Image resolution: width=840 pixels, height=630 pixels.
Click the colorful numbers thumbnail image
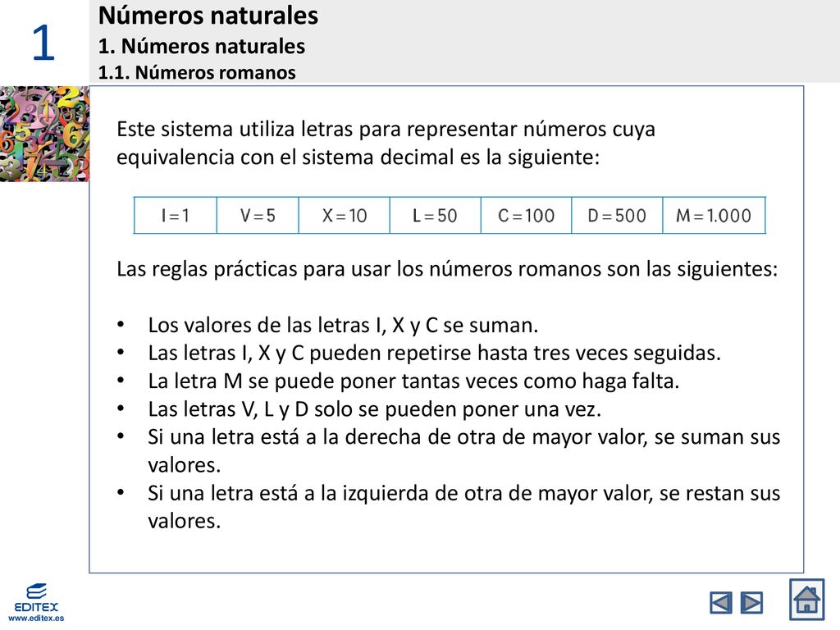click(44, 134)
